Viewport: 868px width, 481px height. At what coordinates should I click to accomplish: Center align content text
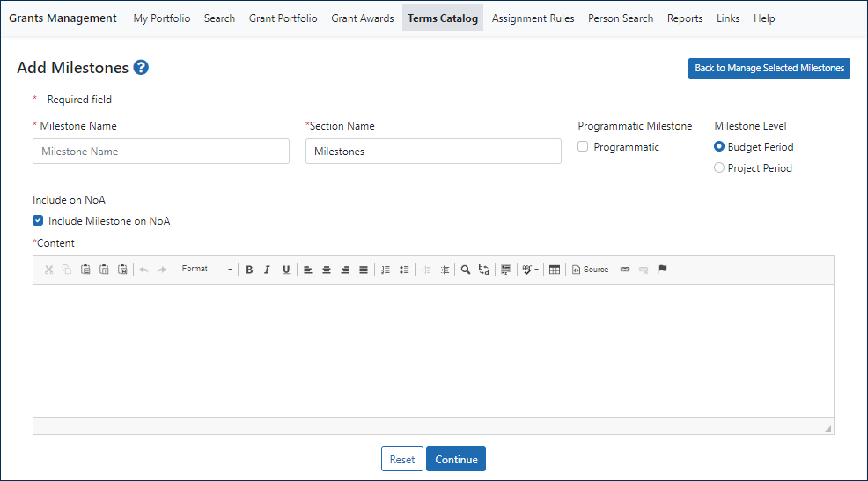point(327,270)
